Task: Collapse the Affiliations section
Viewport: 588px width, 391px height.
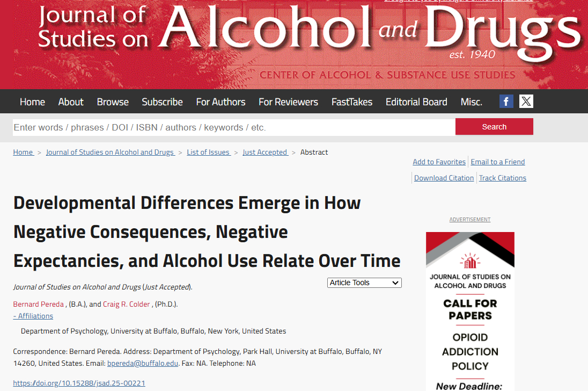Action: coord(33,316)
